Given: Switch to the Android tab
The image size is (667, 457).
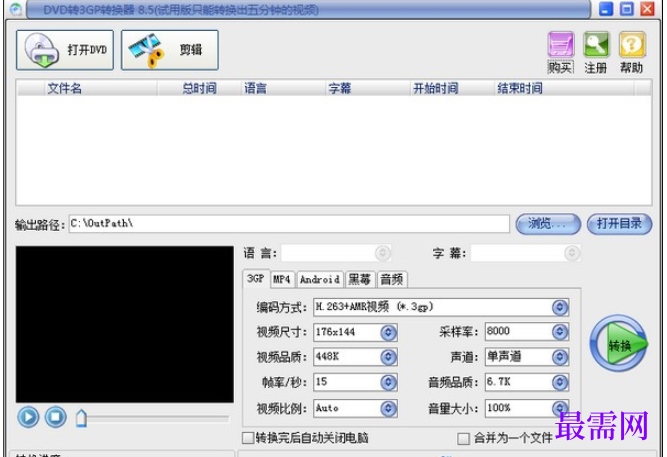Looking at the screenshot, I should (320, 280).
